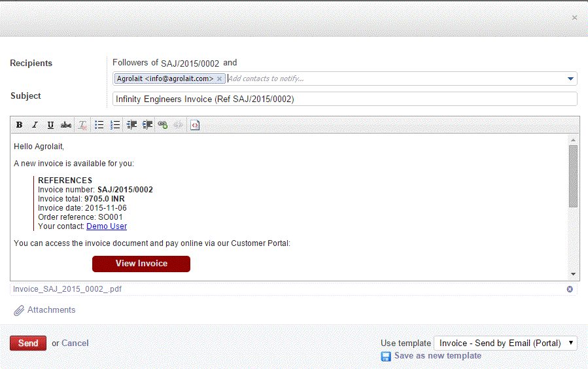Click the Invoice date 2015-11-06 line

[82, 208]
